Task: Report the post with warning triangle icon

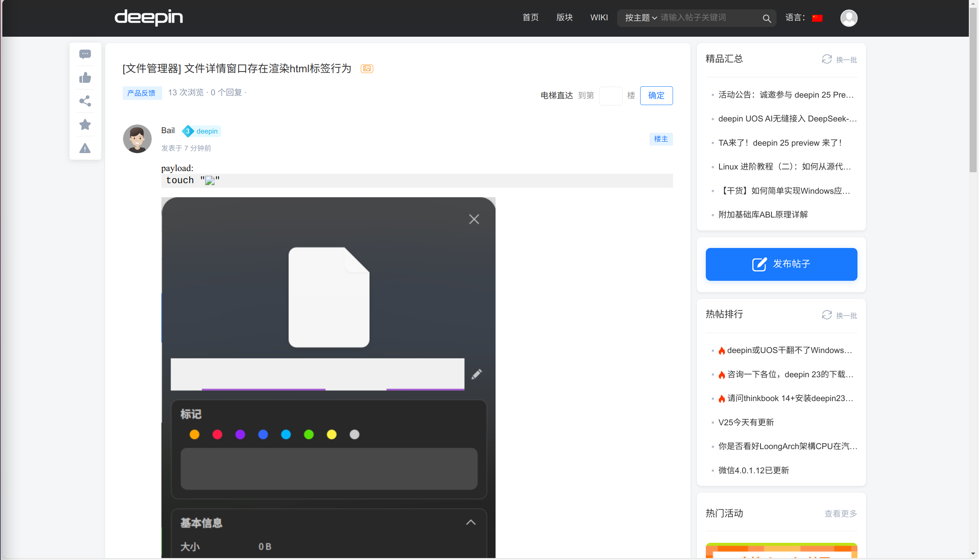Action: pyautogui.click(x=85, y=148)
